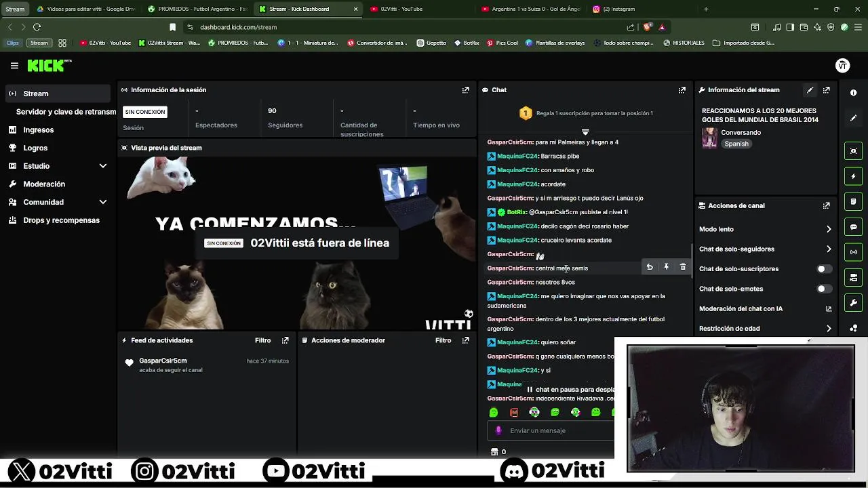
Task: Open Moderación del chat con IA link
Action: (x=765, y=308)
